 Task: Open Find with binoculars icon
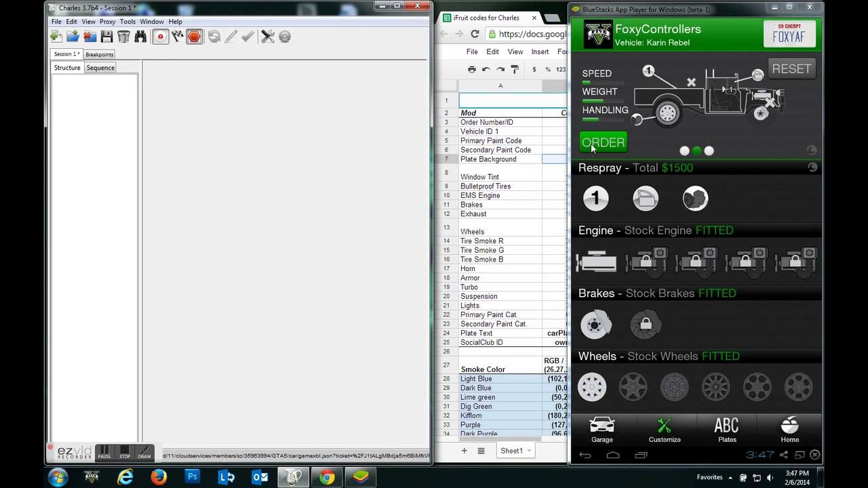pyautogui.click(x=140, y=37)
